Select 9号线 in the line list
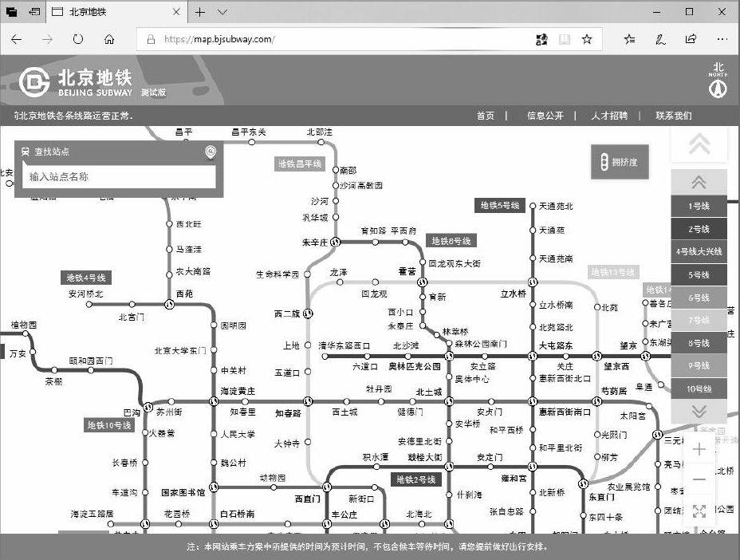This screenshot has width=740, height=560. tap(699, 366)
